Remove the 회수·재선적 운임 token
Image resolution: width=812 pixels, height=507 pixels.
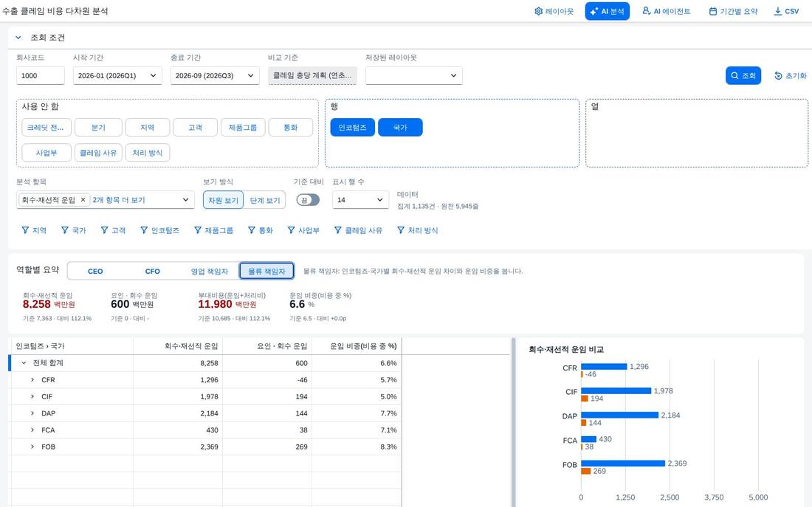[x=83, y=200]
